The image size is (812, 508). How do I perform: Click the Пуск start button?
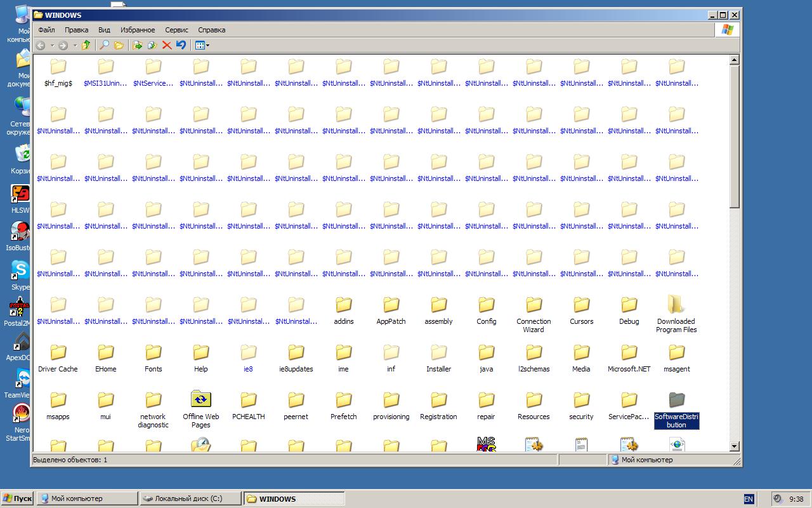pyautogui.click(x=17, y=498)
